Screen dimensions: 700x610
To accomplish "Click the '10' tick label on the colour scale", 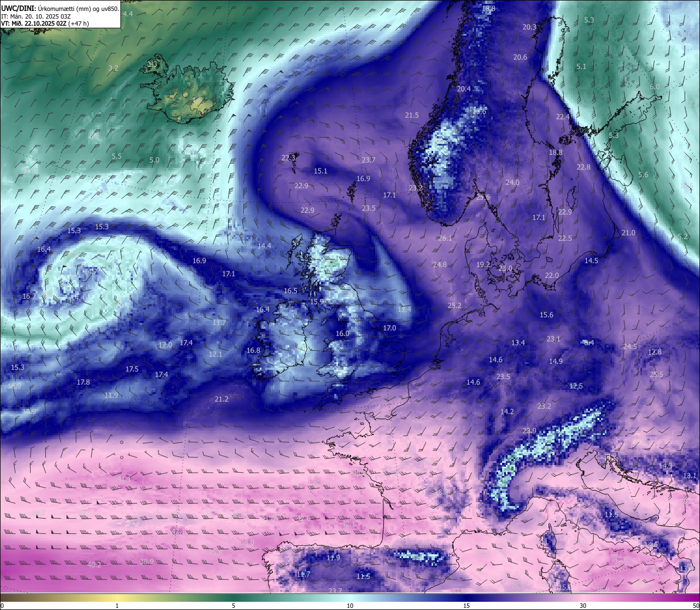I will point(350,606).
